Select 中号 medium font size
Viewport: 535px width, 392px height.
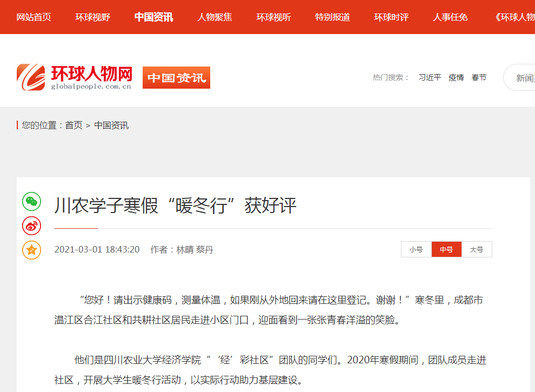[446, 249]
